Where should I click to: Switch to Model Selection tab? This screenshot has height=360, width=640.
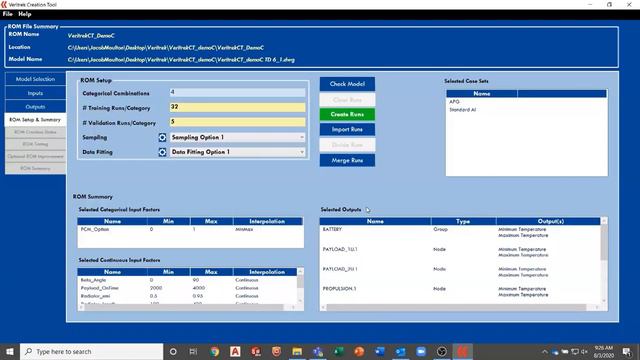pyautogui.click(x=35, y=79)
